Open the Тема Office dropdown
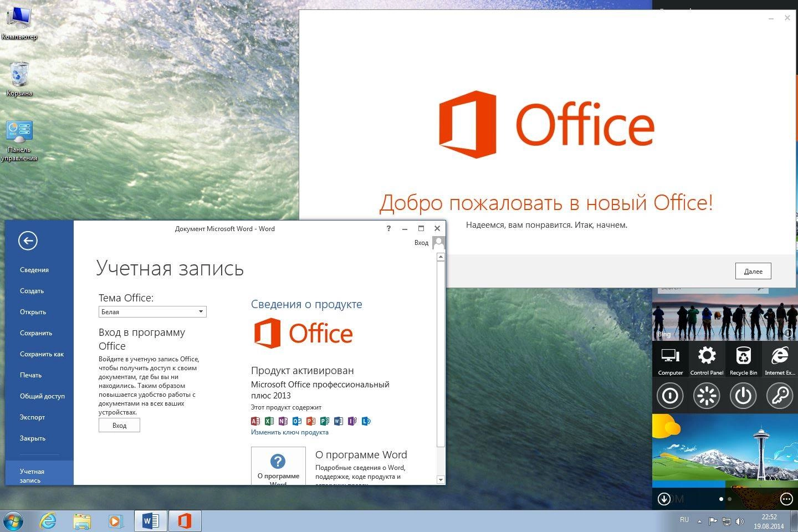This screenshot has height=532, width=798. click(x=152, y=312)
